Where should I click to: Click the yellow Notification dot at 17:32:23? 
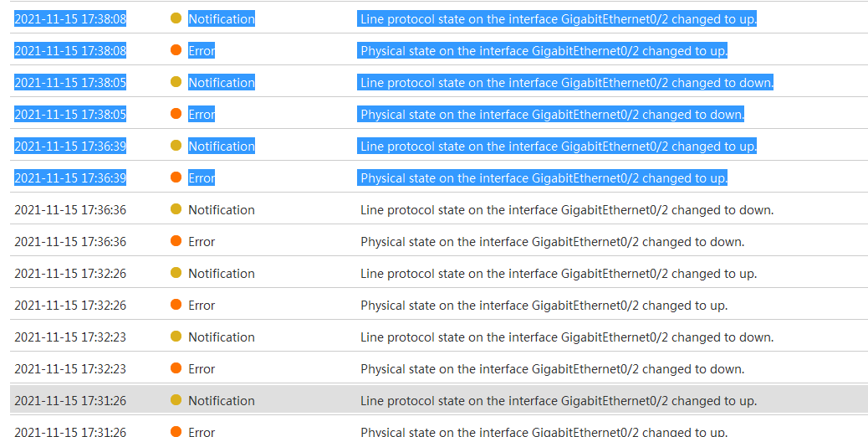pos(176,337)
